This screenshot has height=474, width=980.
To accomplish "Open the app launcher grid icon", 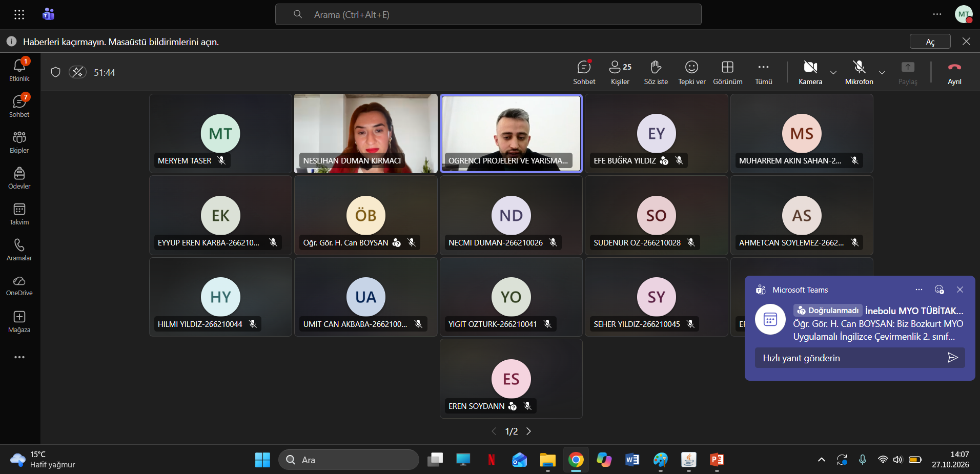I will click(x=19, y=14).
